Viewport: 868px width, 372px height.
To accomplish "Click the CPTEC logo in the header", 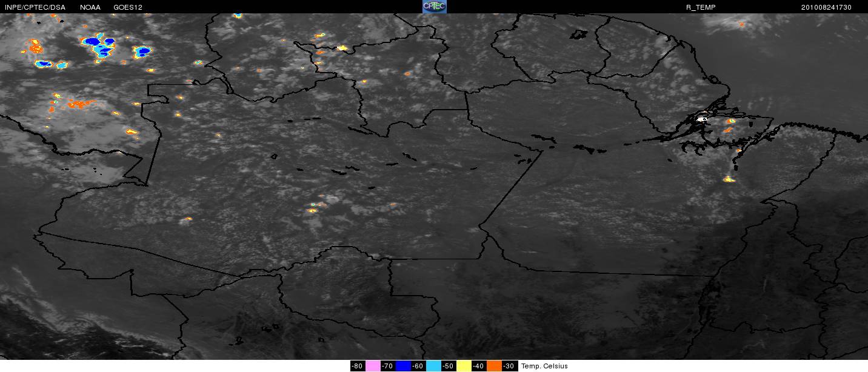I will [434, 7].
